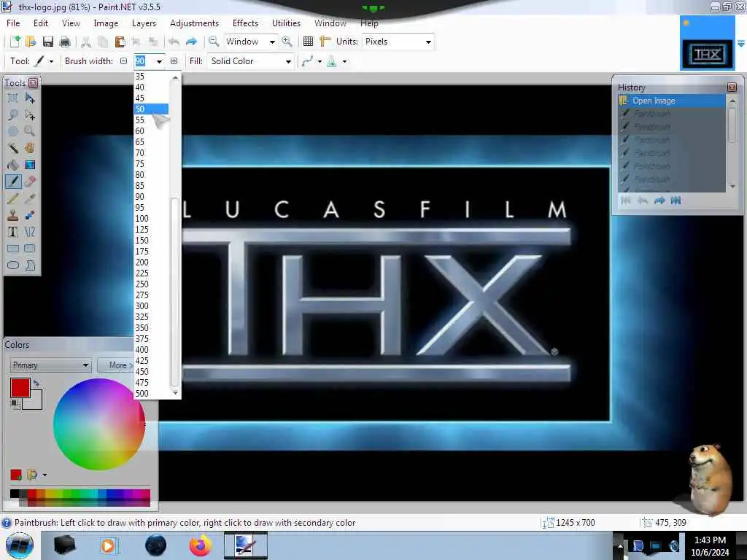Choose brush width 100 from list
The width and height of the screenshot is (747, 560).
click(x=151, y=219)
